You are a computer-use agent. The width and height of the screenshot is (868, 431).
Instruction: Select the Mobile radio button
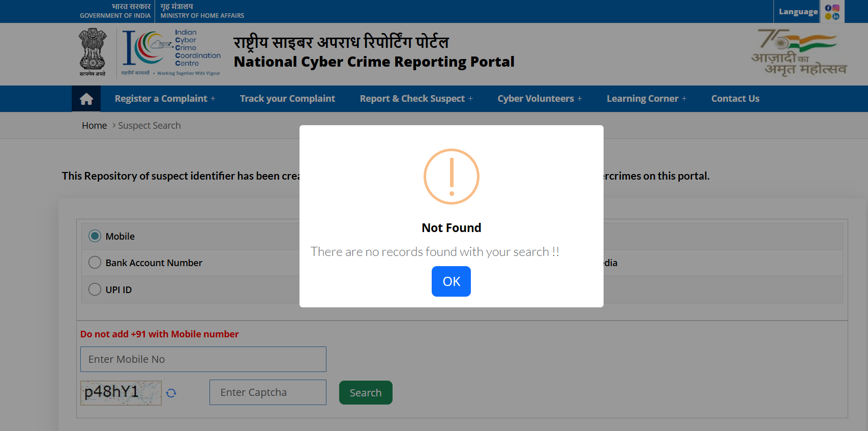95,236
